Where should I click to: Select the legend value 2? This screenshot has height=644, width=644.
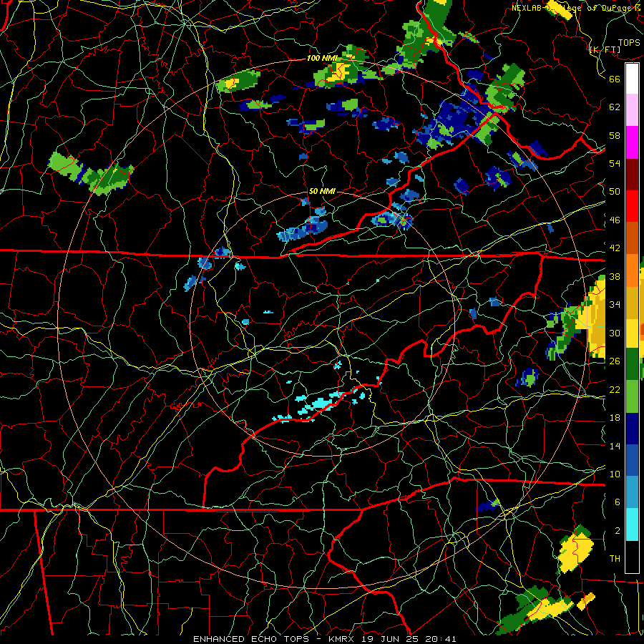pos(618,531)
